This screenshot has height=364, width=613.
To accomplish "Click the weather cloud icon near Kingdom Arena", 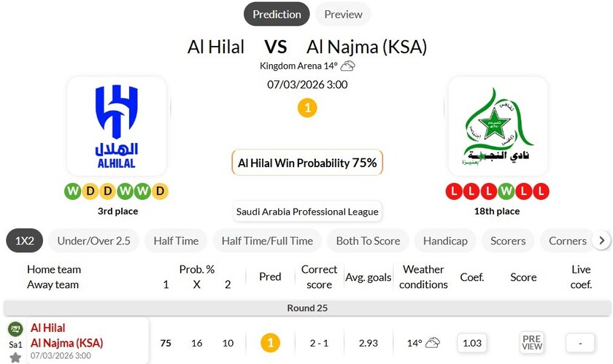I will [348, 66].
